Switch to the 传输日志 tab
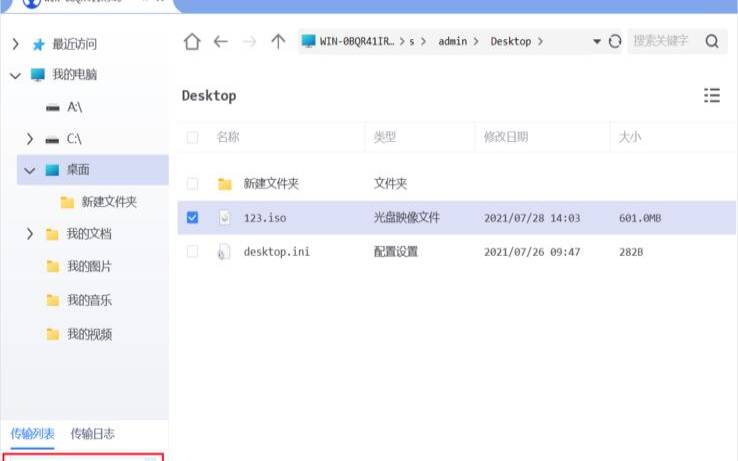738x461 pixels. coord(92,434)
